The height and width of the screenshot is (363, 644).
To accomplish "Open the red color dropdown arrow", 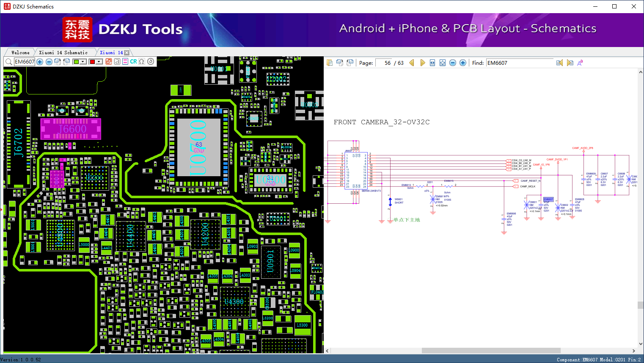I will point(99,62).
